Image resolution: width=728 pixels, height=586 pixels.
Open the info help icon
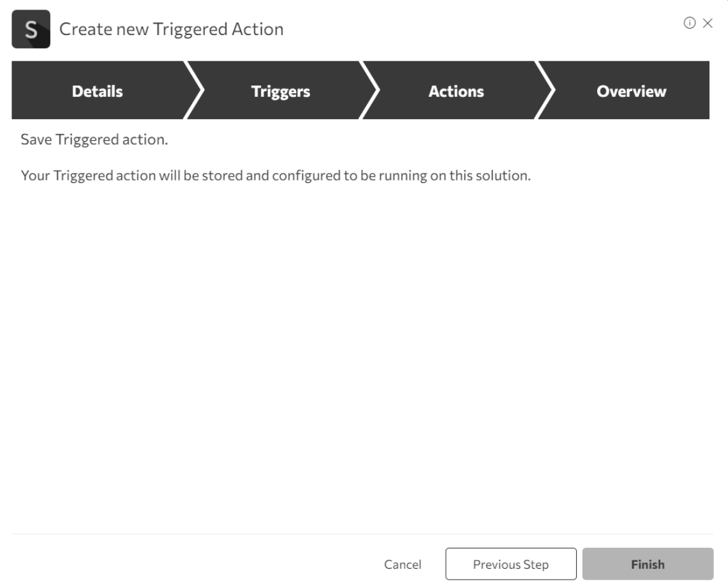pos(689,23)
